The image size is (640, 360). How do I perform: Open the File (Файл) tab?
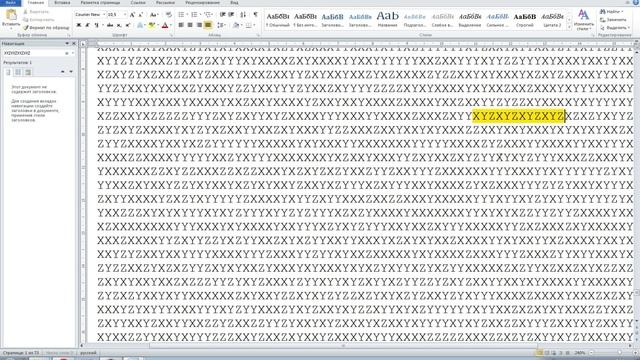pyautogui.click(x=11, y=2)
